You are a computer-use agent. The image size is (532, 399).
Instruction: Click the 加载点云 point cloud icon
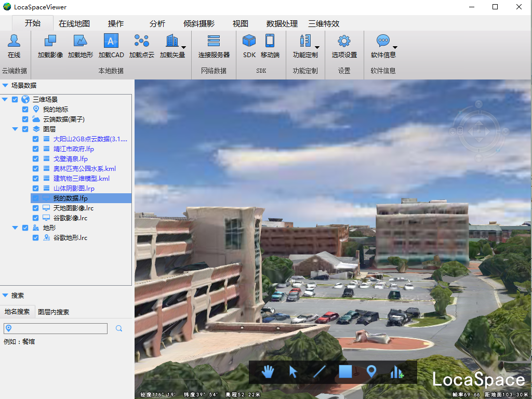coord(141,41)
